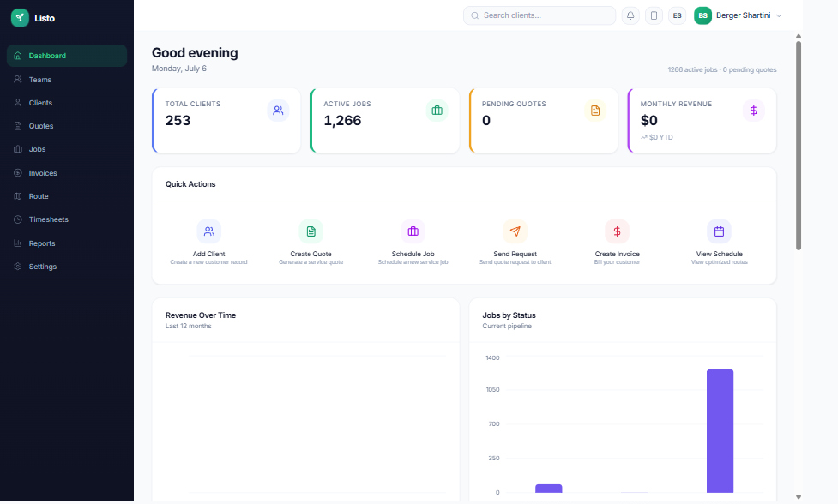Screen dimensions: 838x504
Task: Open Dashboard in the sidebar
Action: (x=67, y=56)
